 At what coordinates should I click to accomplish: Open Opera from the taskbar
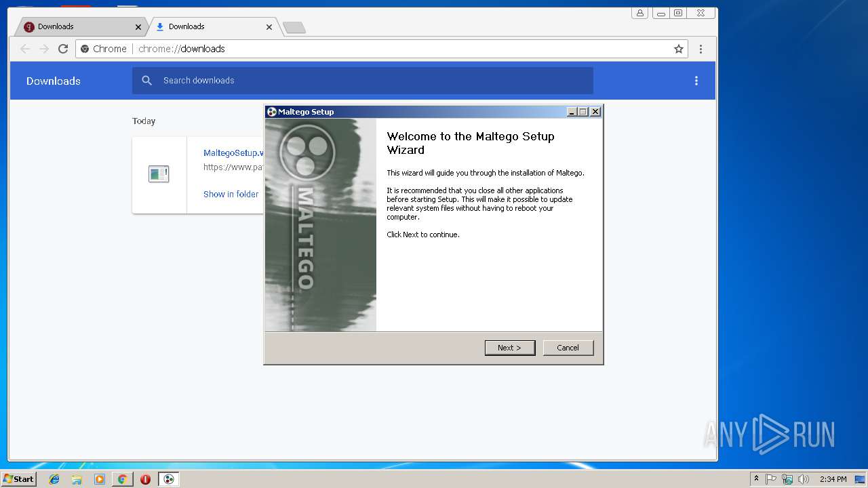click(x=145, y=479)
